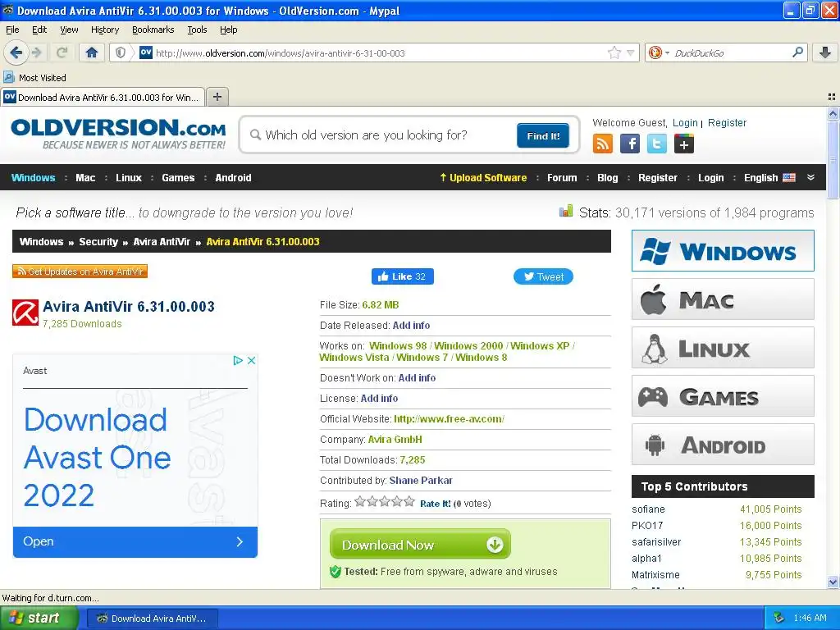Screen dimensions: 840x630
Task: Open Blog from the nav bar
Action: coord(608,177)
